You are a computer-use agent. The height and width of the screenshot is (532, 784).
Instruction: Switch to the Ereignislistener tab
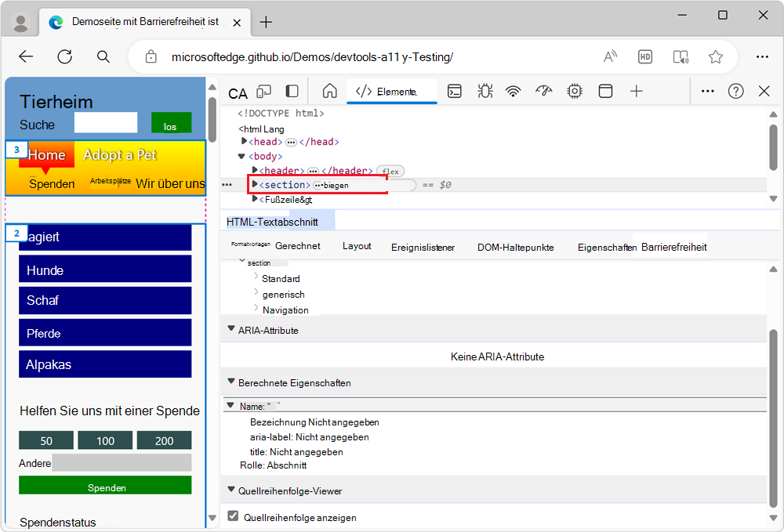point(423,247)
